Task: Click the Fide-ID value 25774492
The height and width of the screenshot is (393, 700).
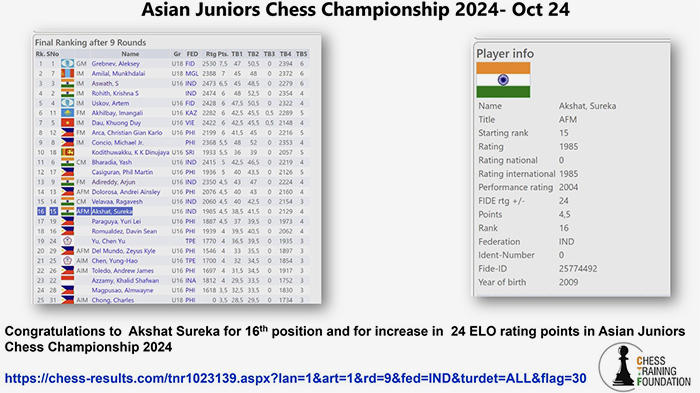Action: point(578,269)
